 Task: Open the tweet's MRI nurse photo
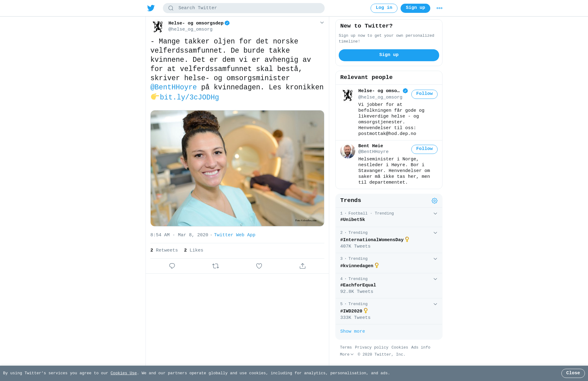pos(237,168)
